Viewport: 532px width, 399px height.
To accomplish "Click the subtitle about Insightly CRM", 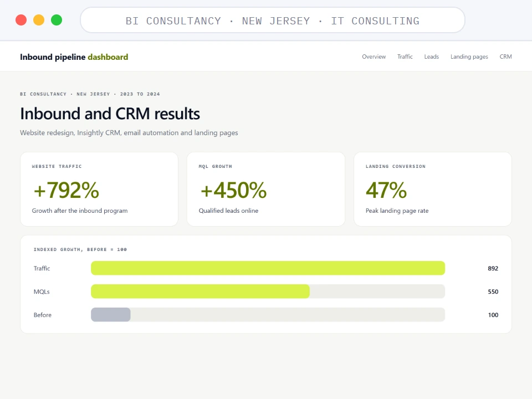I will coord(129,132).
